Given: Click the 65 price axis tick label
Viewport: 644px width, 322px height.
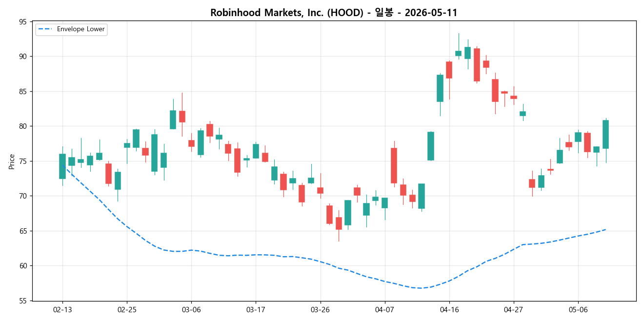Looking at the screenshot, I should pos(24,231).
